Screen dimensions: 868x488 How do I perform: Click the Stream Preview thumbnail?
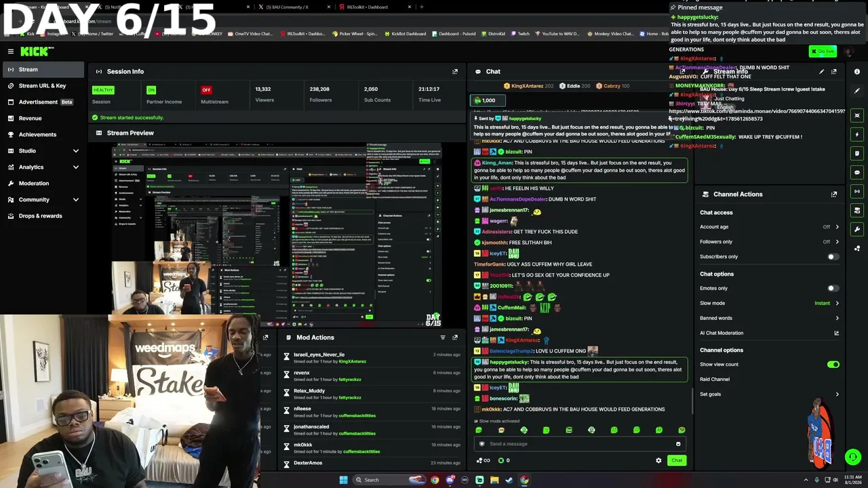tap(277, 235)
